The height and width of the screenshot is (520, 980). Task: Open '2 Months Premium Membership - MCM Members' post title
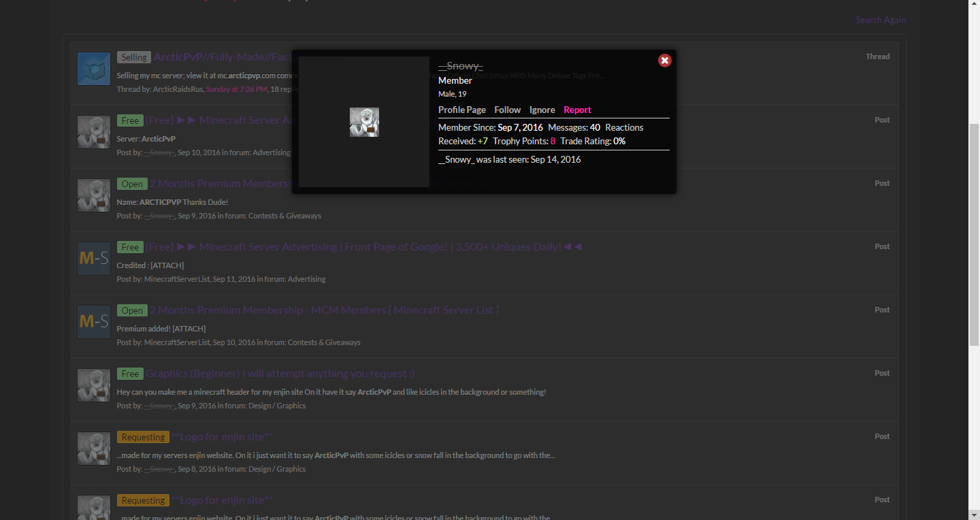[325, 310]
